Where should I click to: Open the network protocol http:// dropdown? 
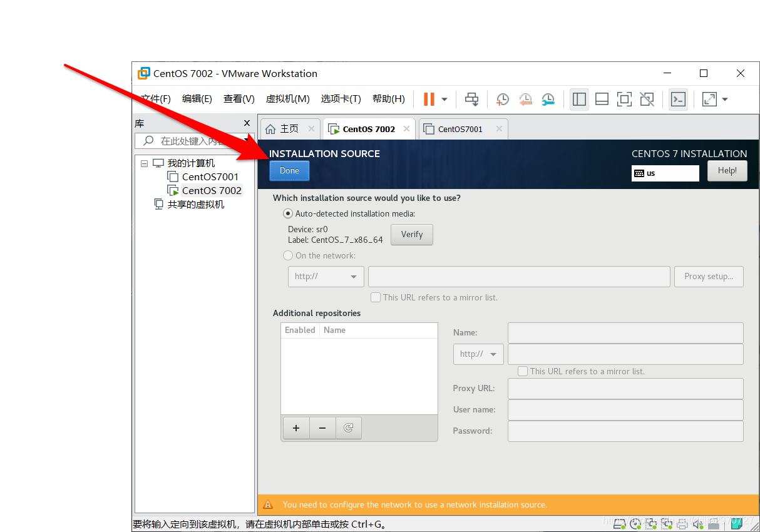(326, 276)
